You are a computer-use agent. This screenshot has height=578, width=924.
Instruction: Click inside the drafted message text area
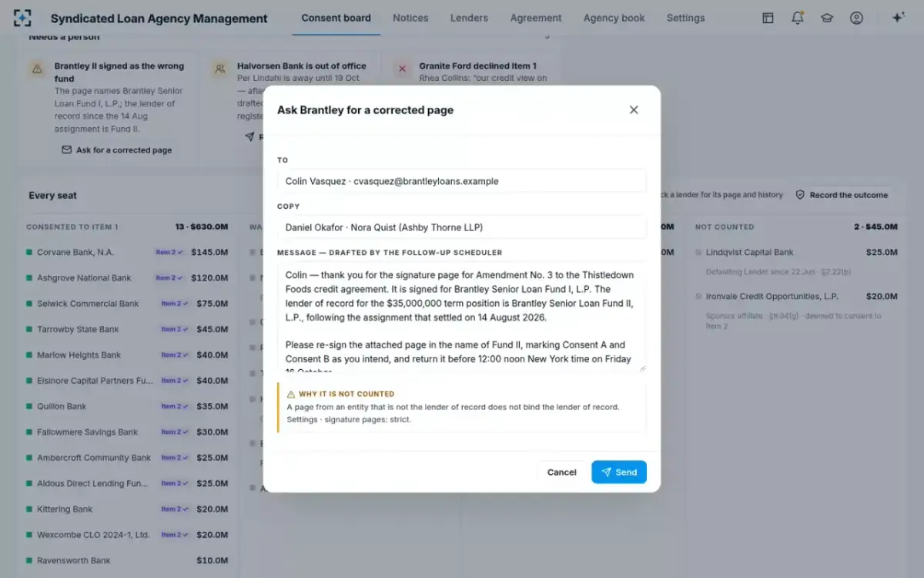461,318
